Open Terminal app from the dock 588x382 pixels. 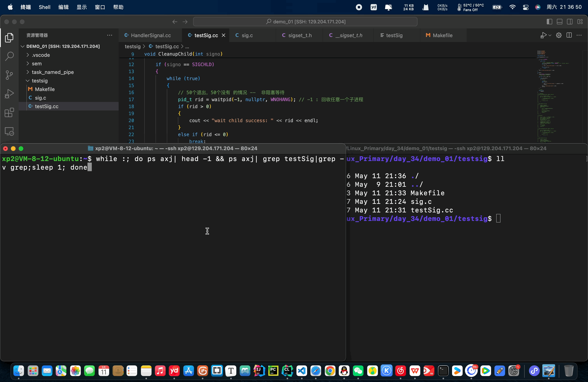[x=443, y=371]
